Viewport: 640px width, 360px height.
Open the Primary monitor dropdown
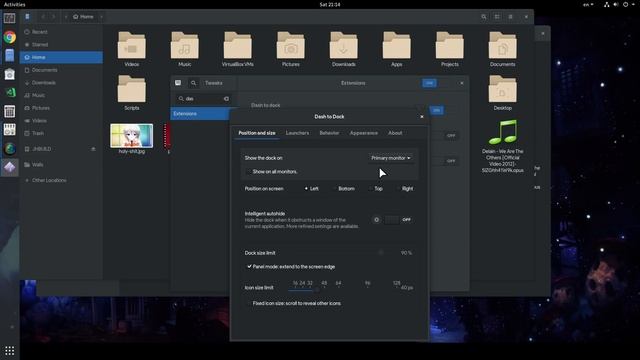coord(391,158)
